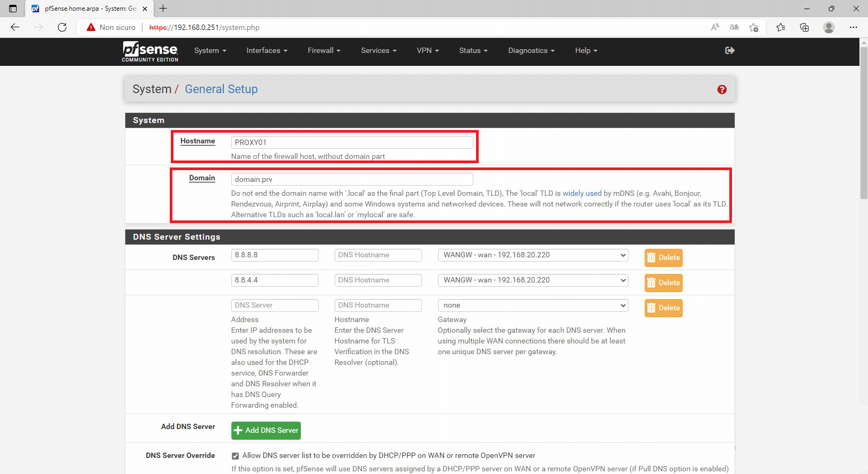The height and width of the screenshot is (474, 868).
Task: Open a new browser tab with plus
Action: (163, 9)
